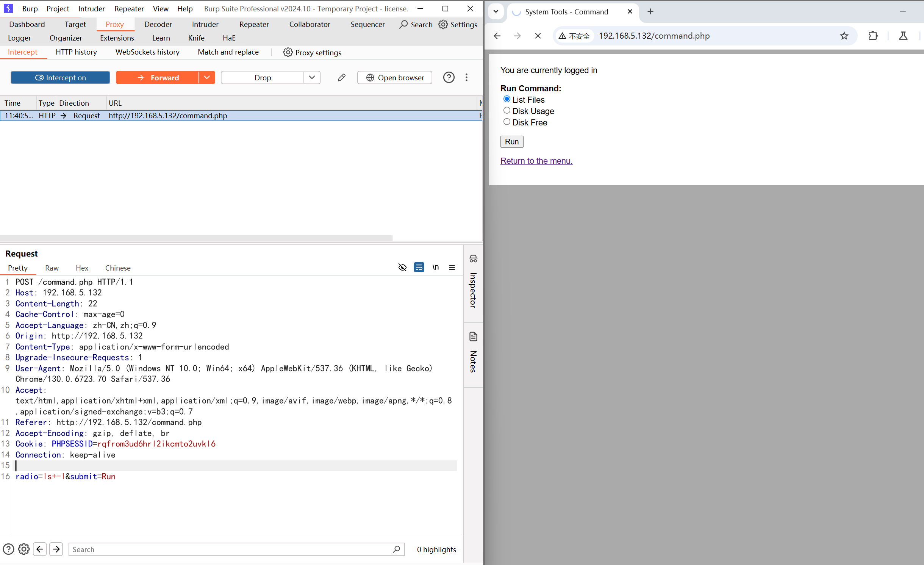The height and width of the screenshot is (565, 924).
Task: Open the View menu
Action: tap(161, 9)
